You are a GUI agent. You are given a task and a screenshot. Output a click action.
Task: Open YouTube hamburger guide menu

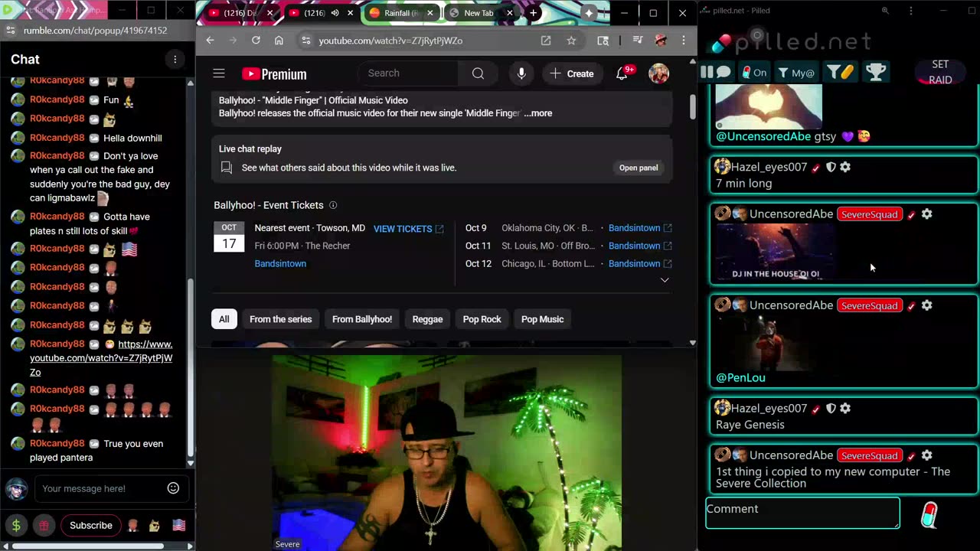click(x=219, y=73)
